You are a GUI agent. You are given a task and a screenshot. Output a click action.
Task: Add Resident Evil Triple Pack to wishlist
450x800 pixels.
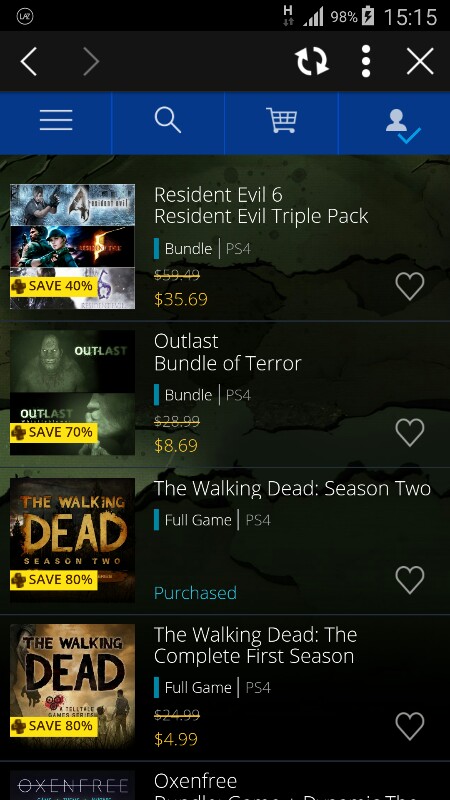click(x=410, y=286)
